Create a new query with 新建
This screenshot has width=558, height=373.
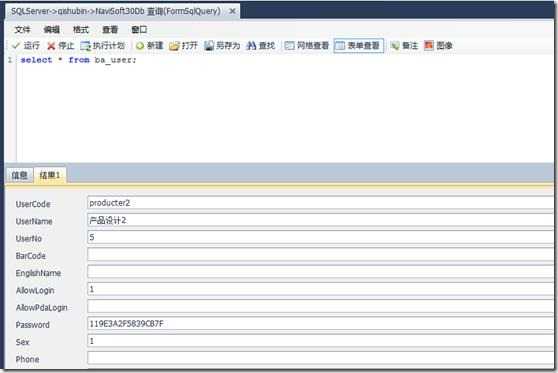[149, 46]
